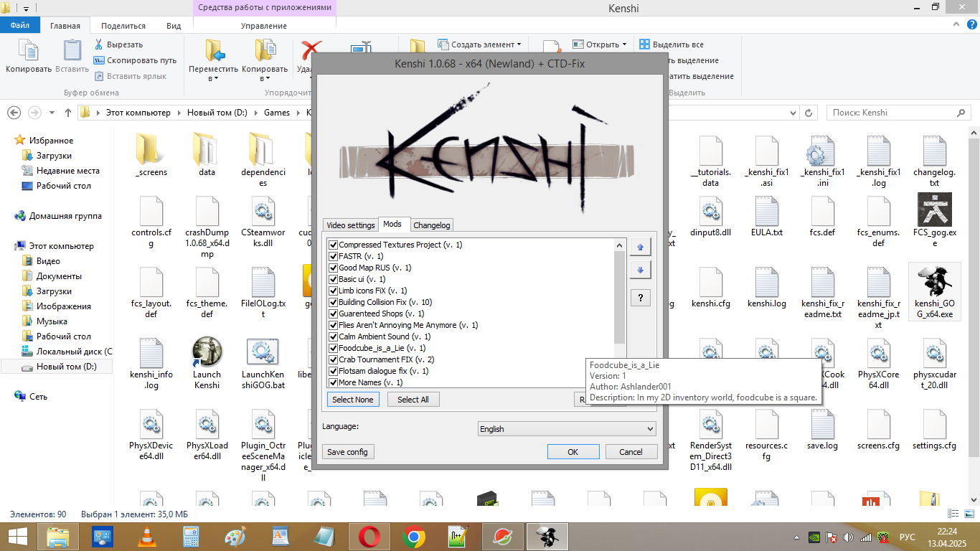Go up one folder level arrow
This screenshot has width=980, height=551.
[68, 113]
